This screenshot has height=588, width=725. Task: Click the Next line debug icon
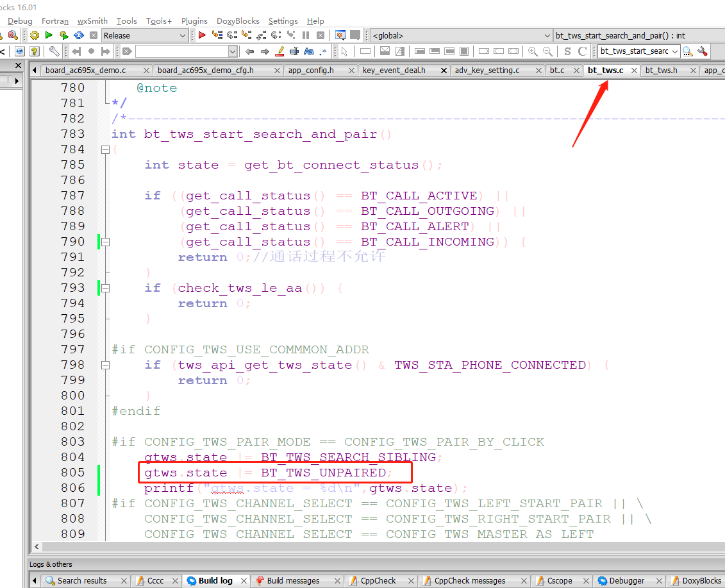[x=231, y=35]
